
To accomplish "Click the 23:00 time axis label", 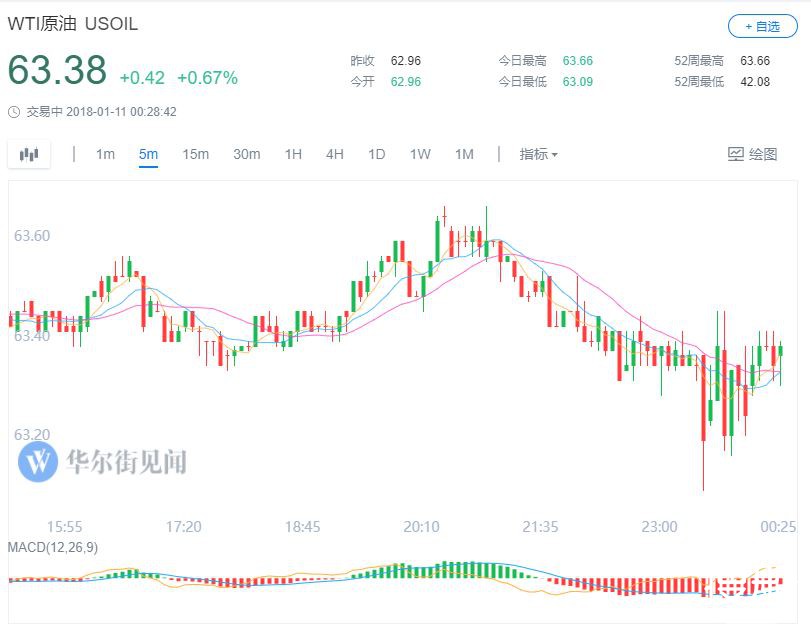I will [659, 526].
